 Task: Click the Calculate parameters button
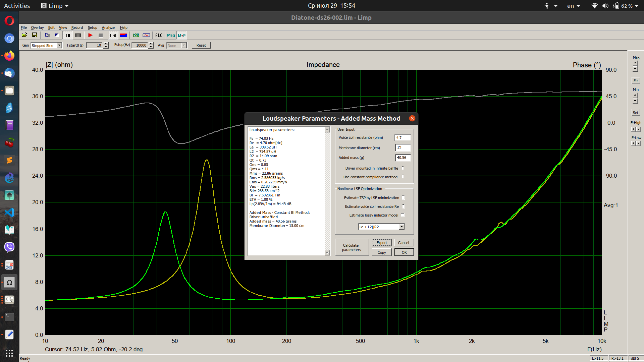pyautogui.click(x=352, y=247)
